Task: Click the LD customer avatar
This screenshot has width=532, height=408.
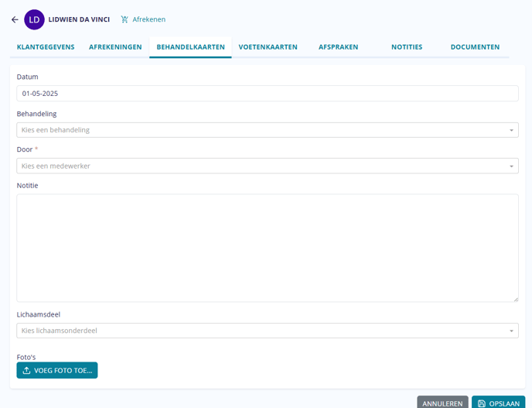Action: [34, 19]
